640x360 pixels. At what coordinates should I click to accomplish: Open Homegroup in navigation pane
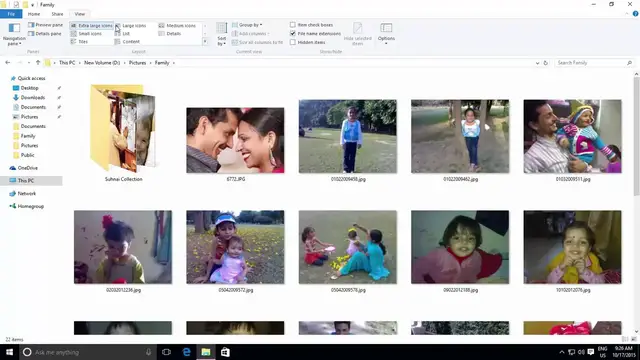30,206
